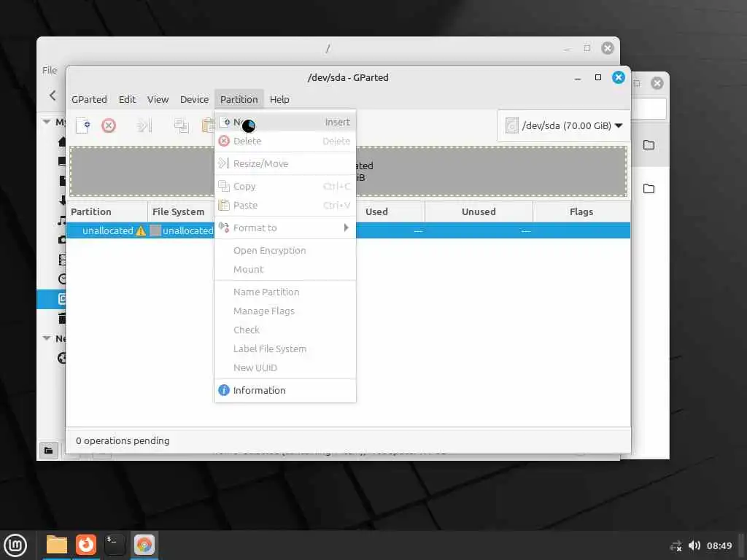Choose Label File System menu entry
Image resolution: width=747 pixels, height=560 pixels.
click(285, 349)
